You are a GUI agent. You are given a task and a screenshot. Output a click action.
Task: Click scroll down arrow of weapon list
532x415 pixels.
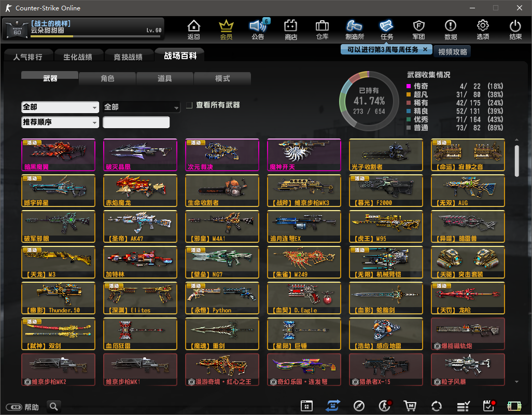[x=516, y=382]
